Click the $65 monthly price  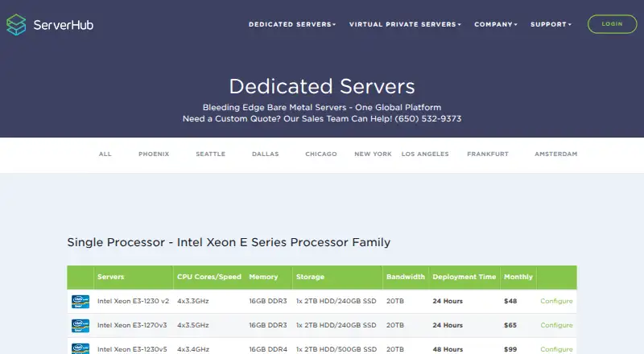pos(510,325)
